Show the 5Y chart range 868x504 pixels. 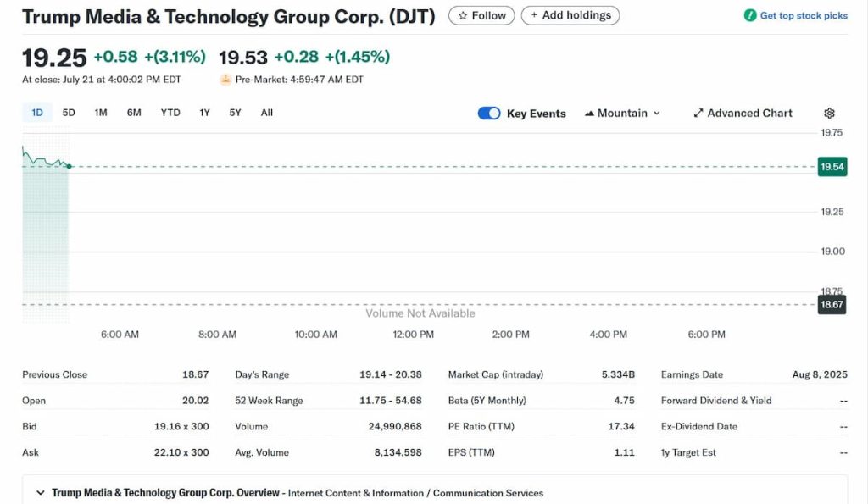236,113
